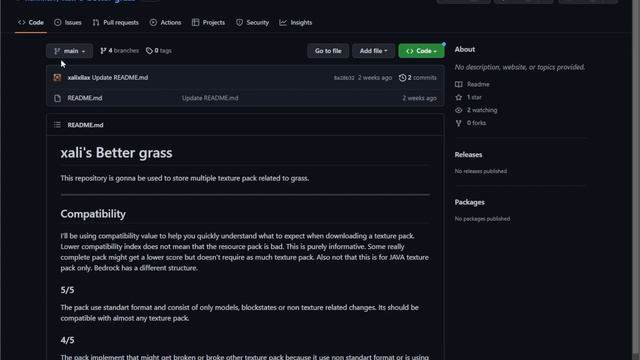The width and height of the screenshot is (640, 360).
Task: Open the Issues tab
Action: 68,22
